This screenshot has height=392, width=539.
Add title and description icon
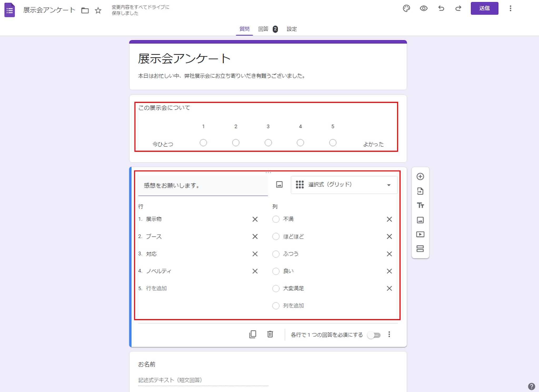(x=420, y=205)
